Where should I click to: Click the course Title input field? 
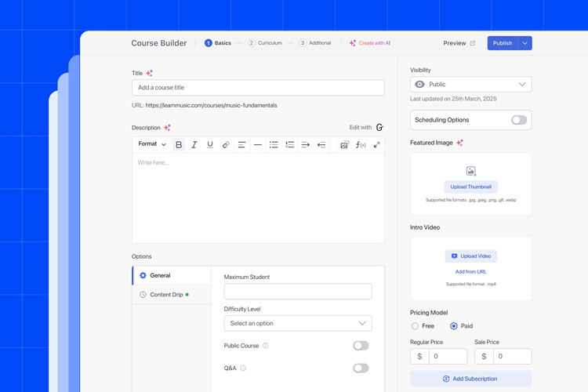point(258,88)
